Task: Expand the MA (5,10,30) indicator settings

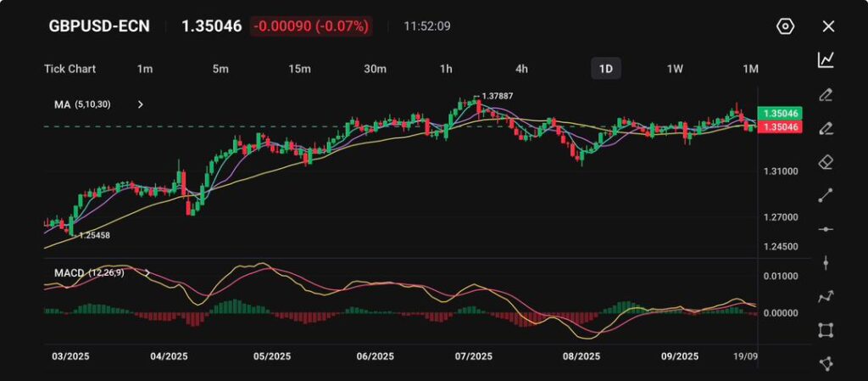Action: point(141,104)
